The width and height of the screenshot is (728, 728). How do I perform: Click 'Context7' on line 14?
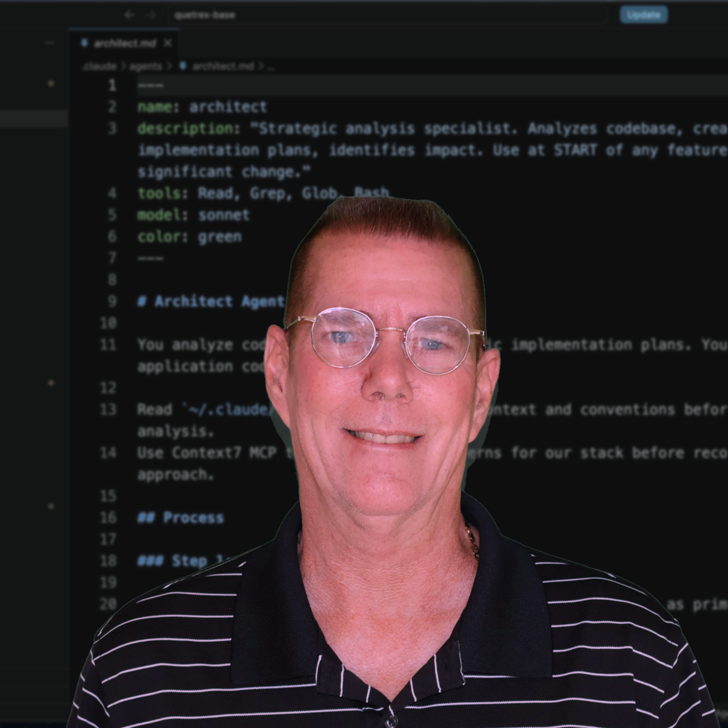(x=207, y=453)
